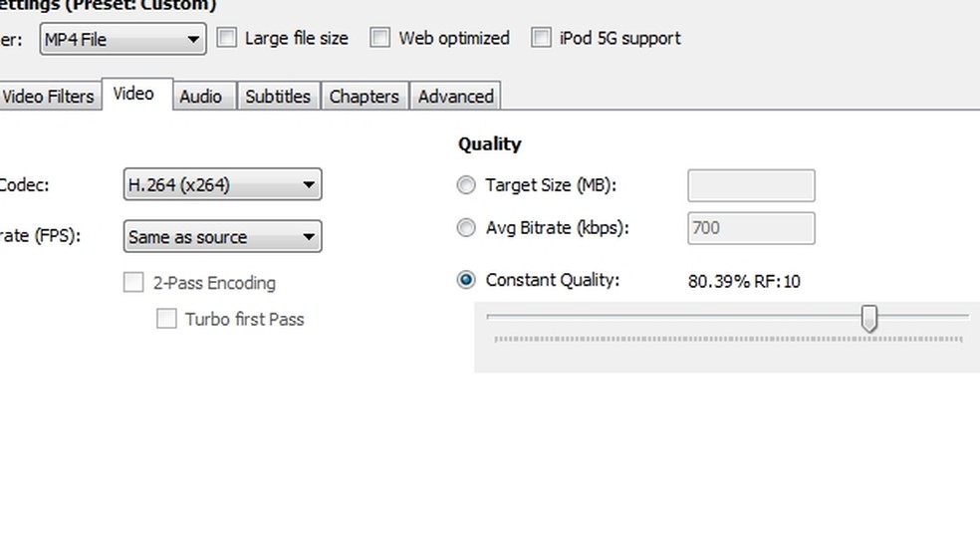Go to the Subtitles tab
The image size is (980, 534).
[x=278, y=97]
